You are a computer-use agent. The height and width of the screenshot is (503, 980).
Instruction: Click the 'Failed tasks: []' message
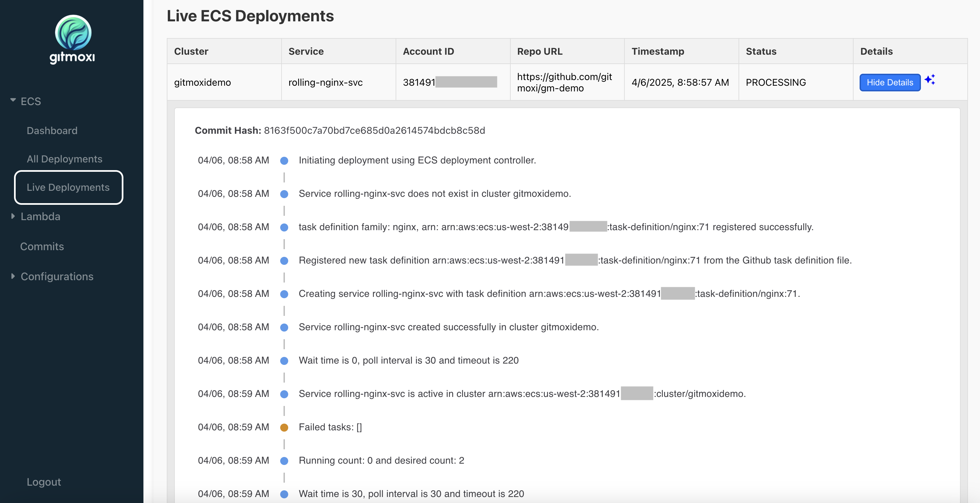click(330, 427)
